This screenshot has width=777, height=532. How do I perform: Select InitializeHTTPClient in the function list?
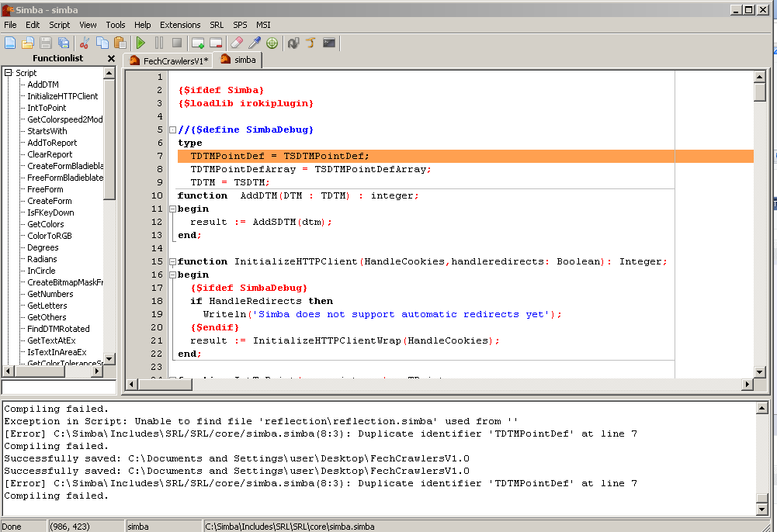point(62,96)
